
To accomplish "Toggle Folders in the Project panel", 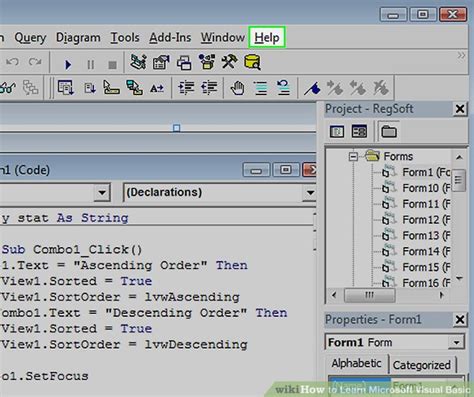I will coord(389,132).
